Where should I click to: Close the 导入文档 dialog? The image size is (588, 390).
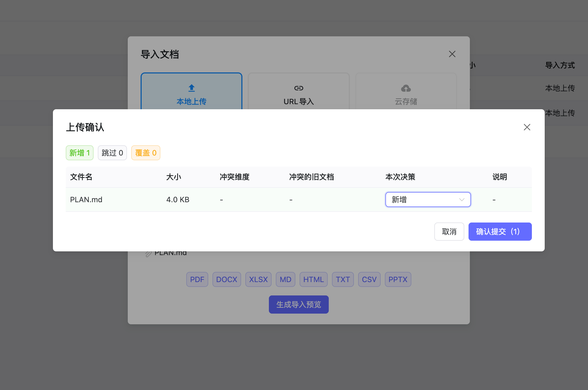(452, 54)
